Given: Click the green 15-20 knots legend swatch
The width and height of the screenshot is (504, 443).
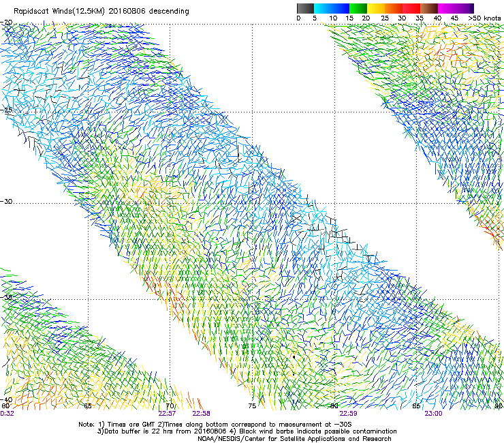Looking at the screenshot, I should (x=358, y=8).
